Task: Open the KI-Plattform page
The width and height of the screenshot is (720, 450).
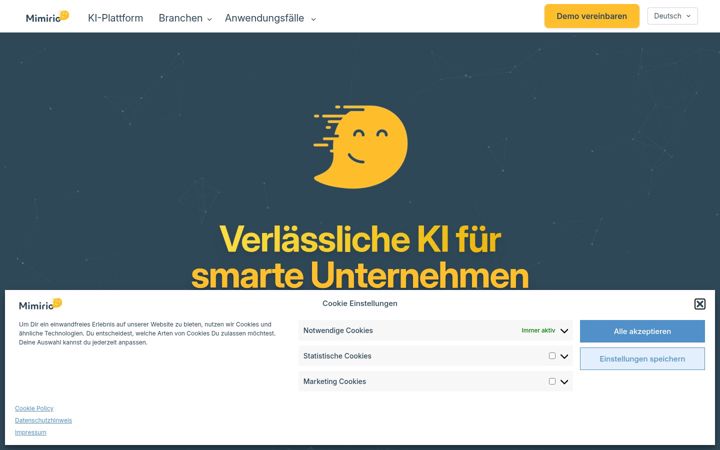Action: click(115, 18)
